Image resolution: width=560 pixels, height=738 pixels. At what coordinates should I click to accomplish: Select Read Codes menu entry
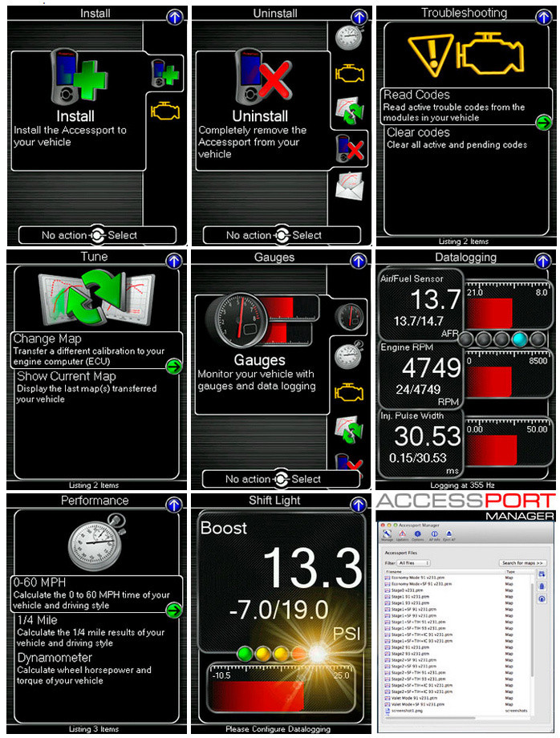click(466, 106)
